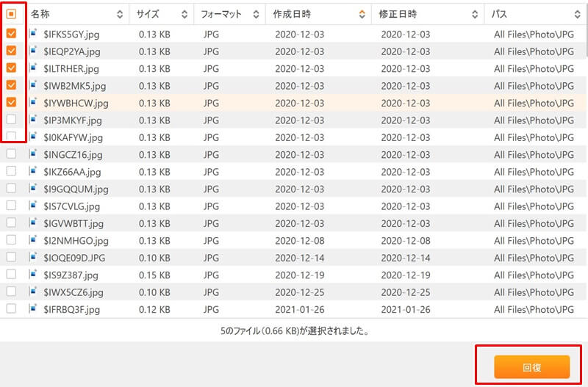Click the file icon of $ILTRHER.jpg
This screenshot has width=588, height=387.
pos(34,68)
